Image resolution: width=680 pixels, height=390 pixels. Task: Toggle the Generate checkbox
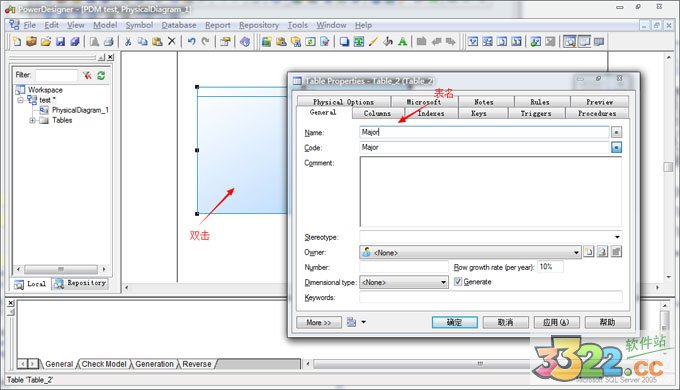[458, 282]
